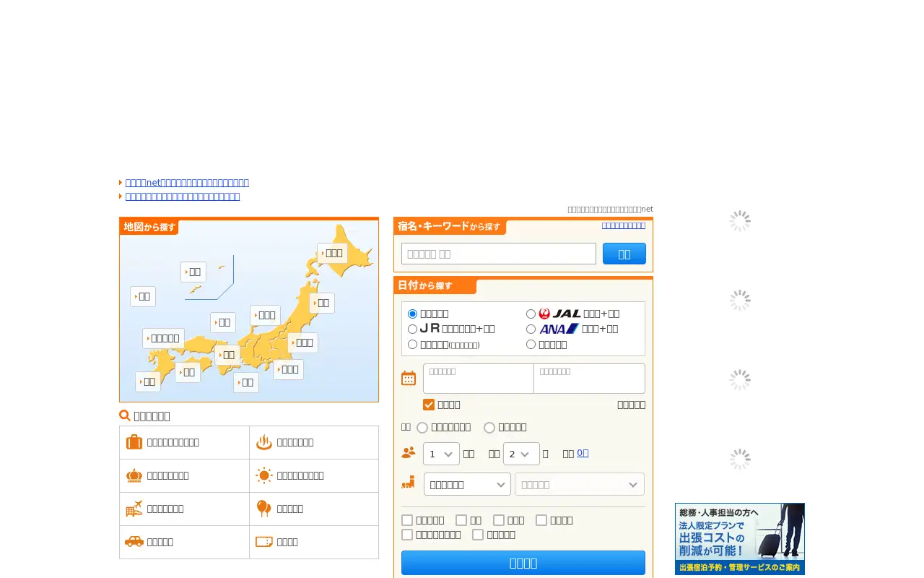Open the '出張コストの削減が可能!' banner ad

[x=740, y=539]
